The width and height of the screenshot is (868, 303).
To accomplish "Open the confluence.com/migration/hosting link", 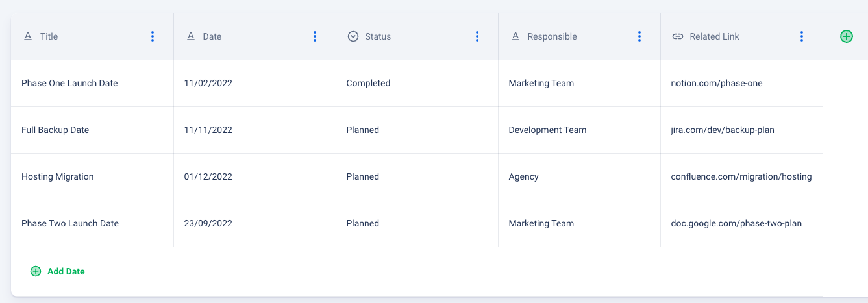I will click(741, 176).
